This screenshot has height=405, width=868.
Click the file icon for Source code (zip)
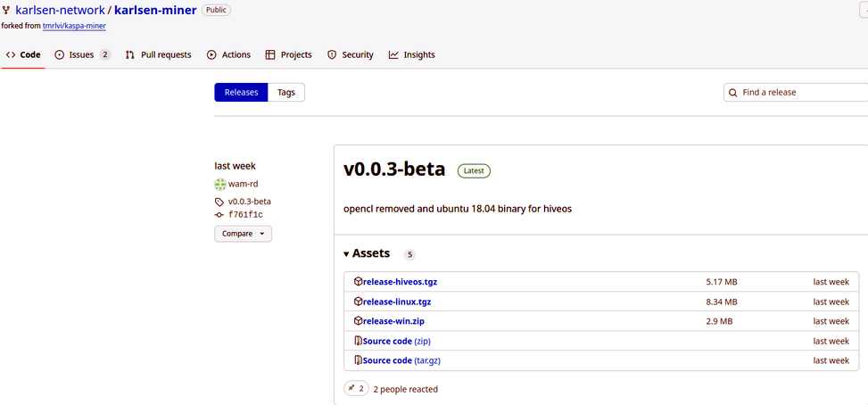358,342
